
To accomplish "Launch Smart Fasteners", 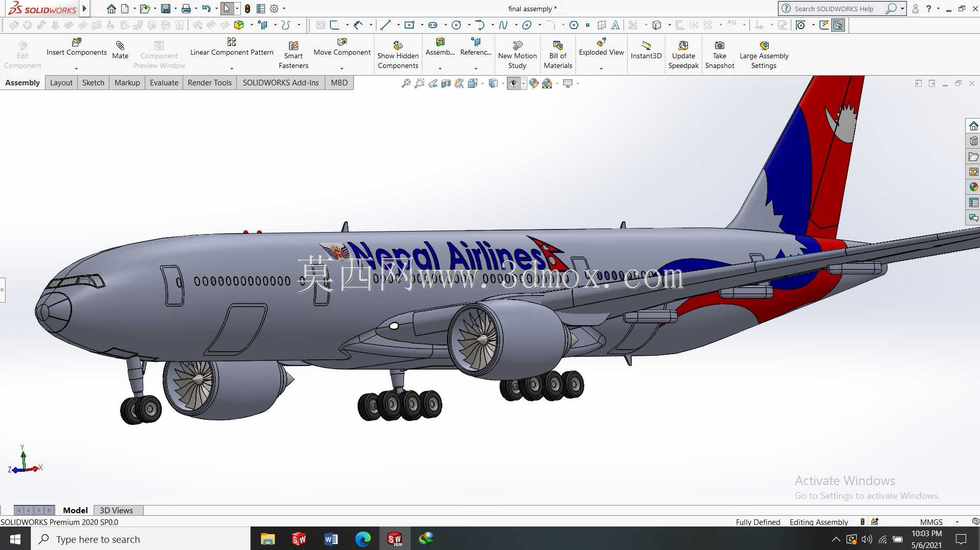I will click(x=294, y=55).
